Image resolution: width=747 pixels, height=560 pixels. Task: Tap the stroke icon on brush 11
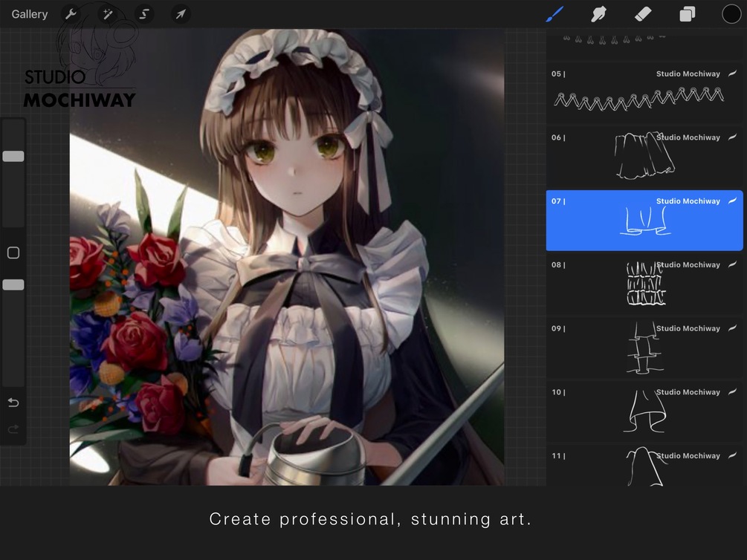click(733, 456)
